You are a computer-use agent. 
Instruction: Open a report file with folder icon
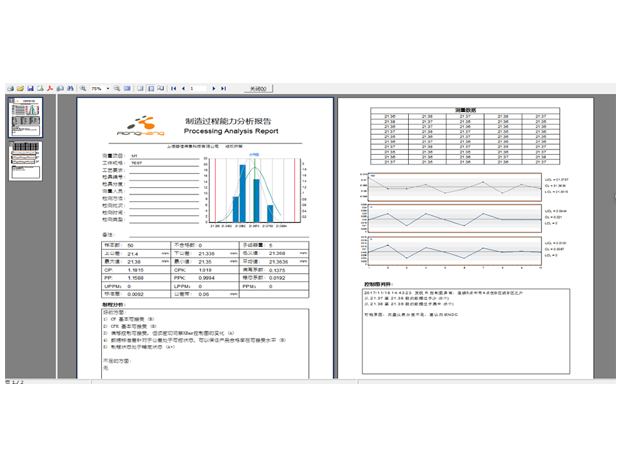19,88
